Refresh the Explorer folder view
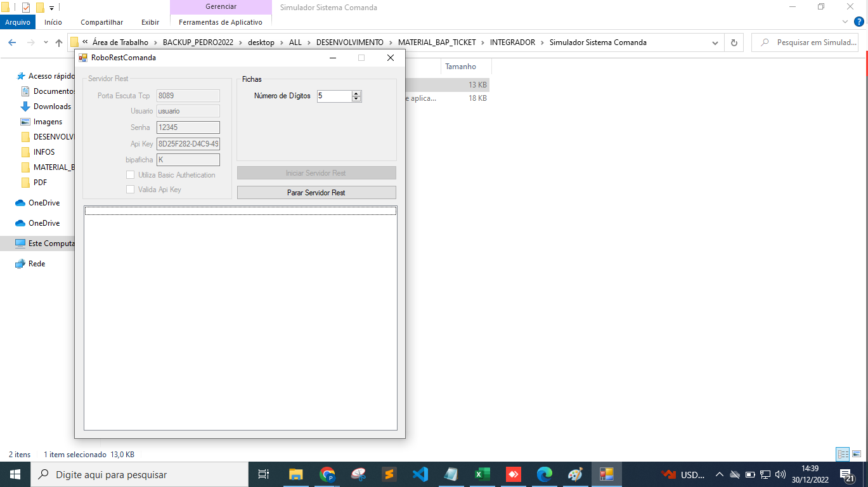Image resolution: width=868 pixels, height=487 pixels. click(734, 42)
